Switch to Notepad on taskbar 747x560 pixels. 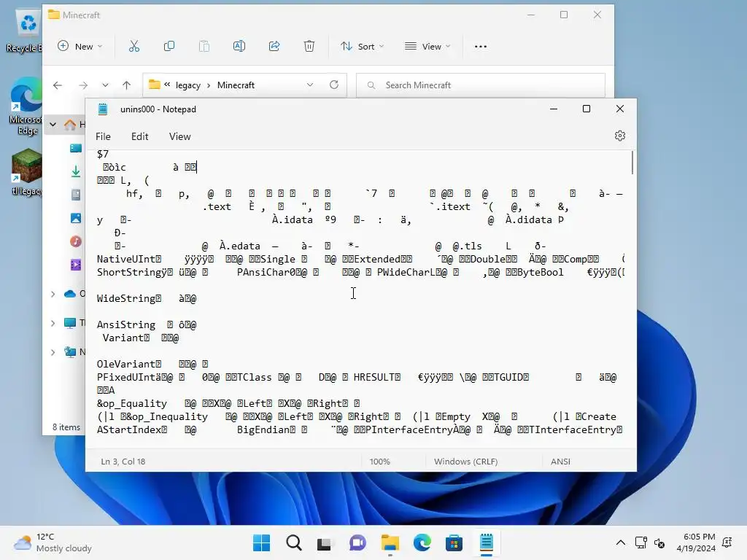point(486,542)
